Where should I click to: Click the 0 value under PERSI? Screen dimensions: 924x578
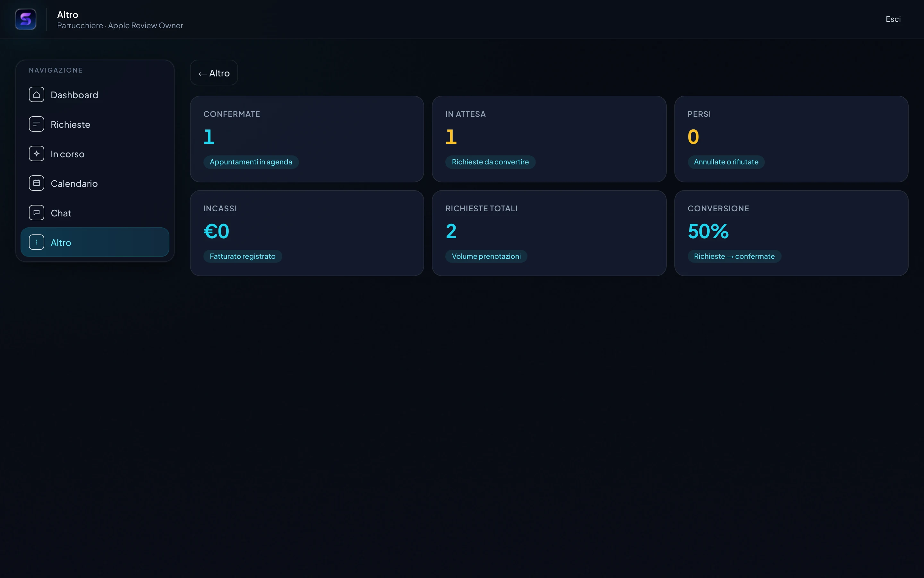(693, 137)
